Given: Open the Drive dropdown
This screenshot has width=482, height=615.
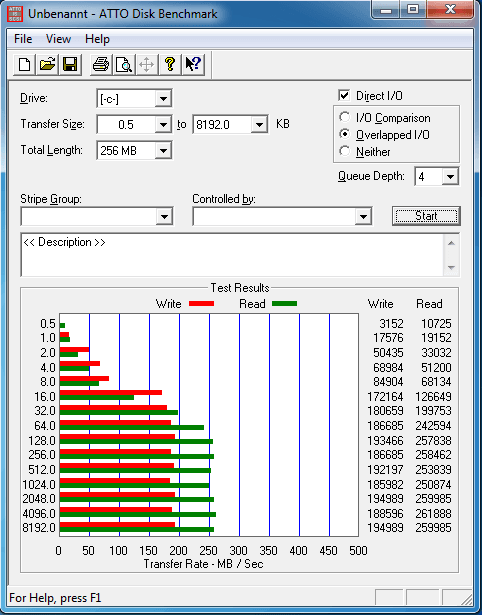Looking at the screenshot, I should pyautogui.click(x=163, y=98).
